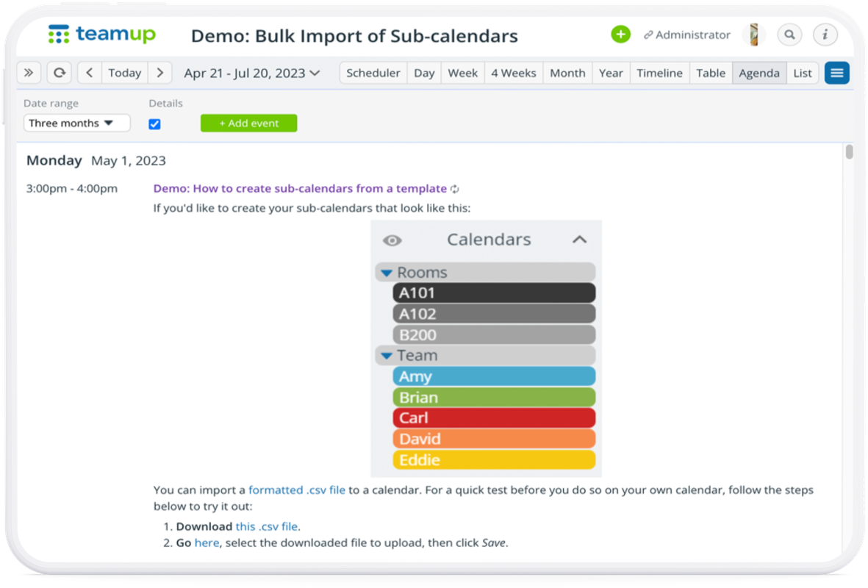This screenshot has height=588, width=868.
Task: Switch to Day view
Action: point(424,73)
